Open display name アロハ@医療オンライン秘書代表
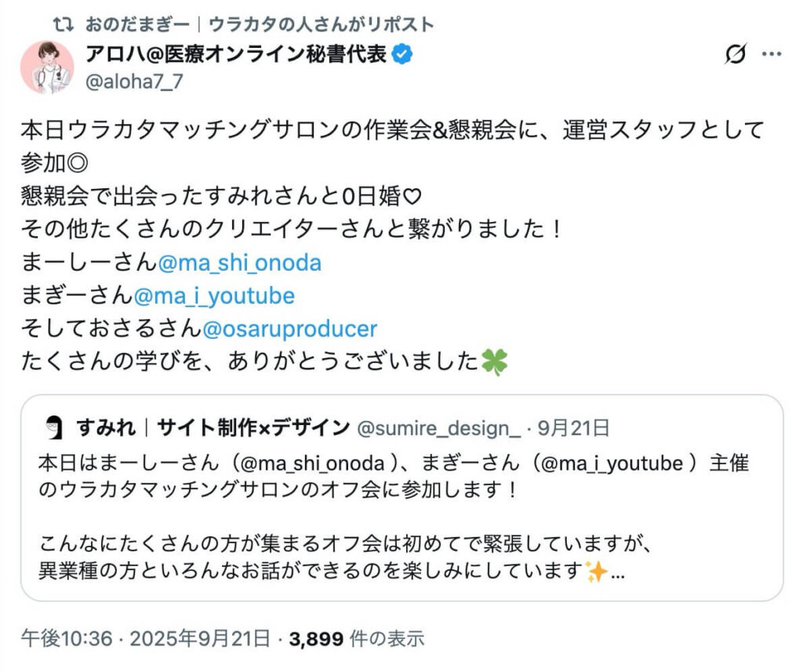This screenshot has width=803, height=672. pos(236,55)
